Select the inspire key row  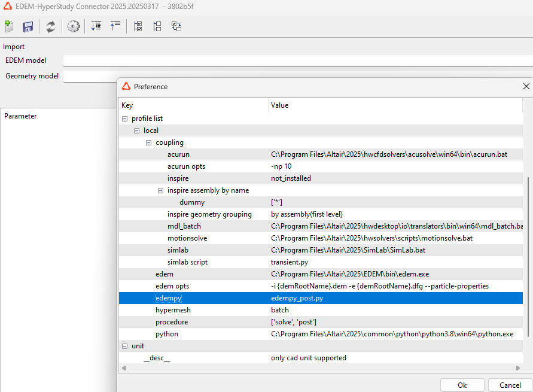(x=321, y=178)
